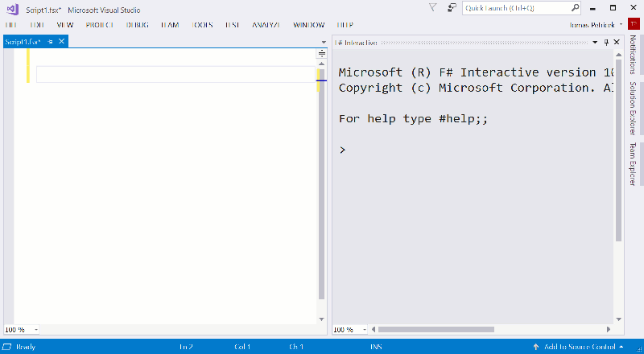
Task: Open the notifications flag icon
Action: coord(432,7)
